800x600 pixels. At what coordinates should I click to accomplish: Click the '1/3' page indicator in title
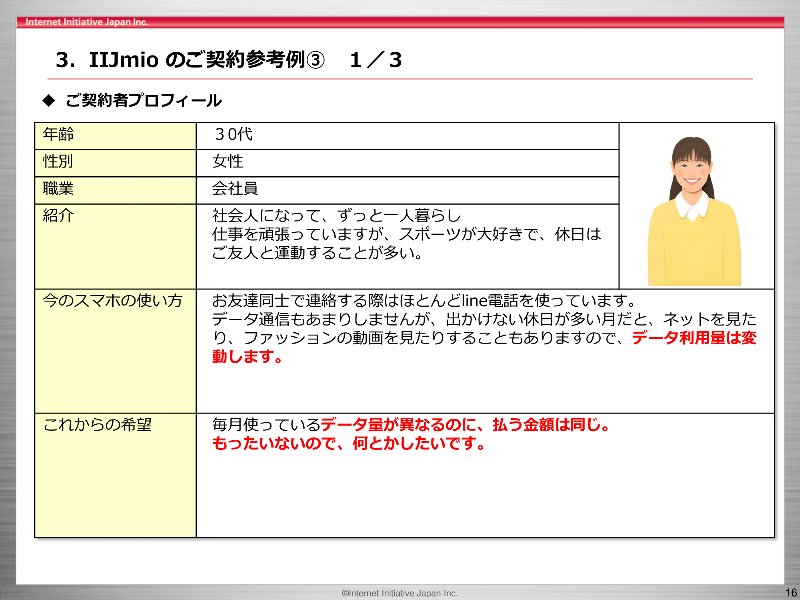376,60
